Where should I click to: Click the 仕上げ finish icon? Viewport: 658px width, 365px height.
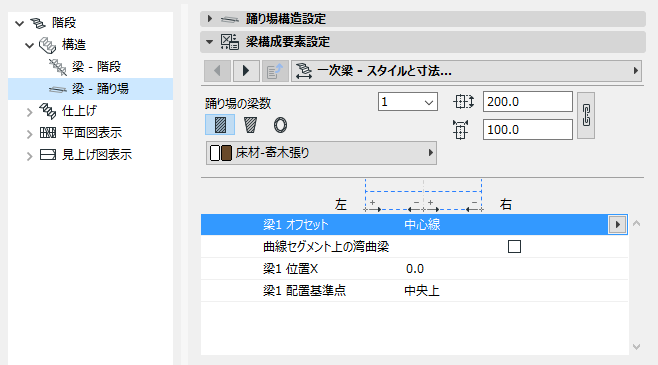click(x=47, y=111)
